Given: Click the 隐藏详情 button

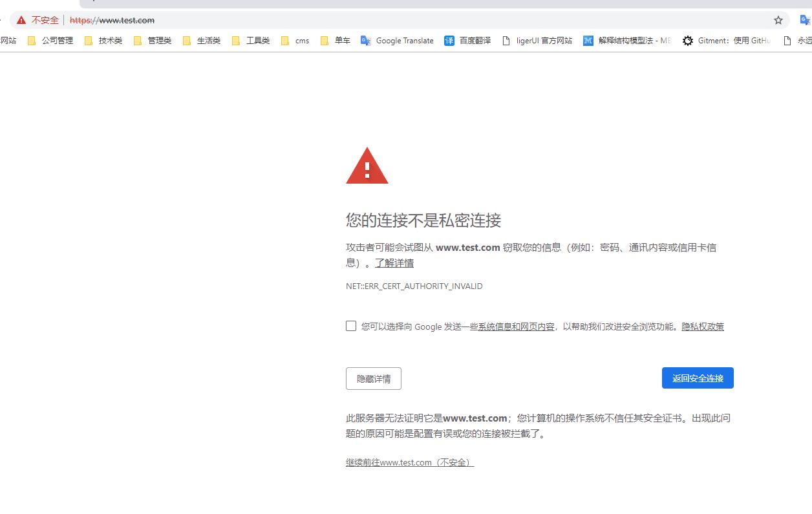Looking at the screenshot, I should click(x=374, y=379).
